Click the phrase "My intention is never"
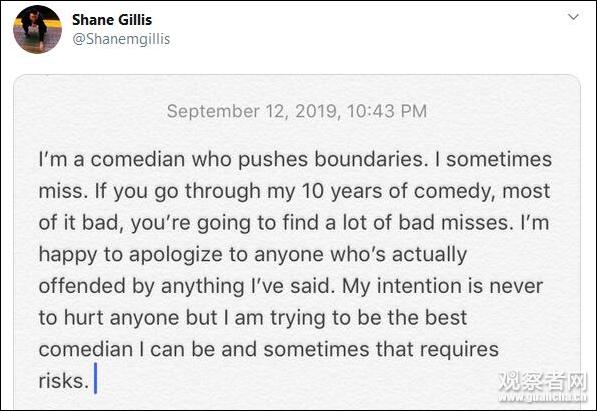This screenshot has height=411, width=597. click(442, 287)
